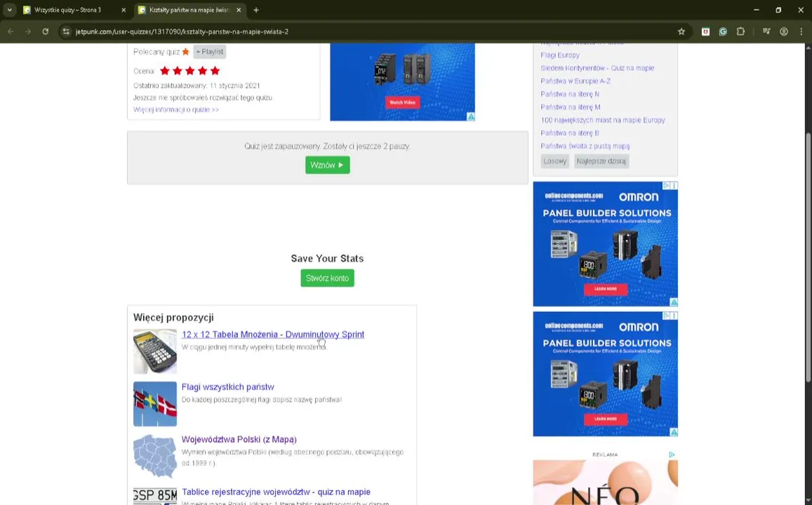Open the Extensions puzzle menu
This screenshot has height=505, width=812.
[x=740, y=32]
